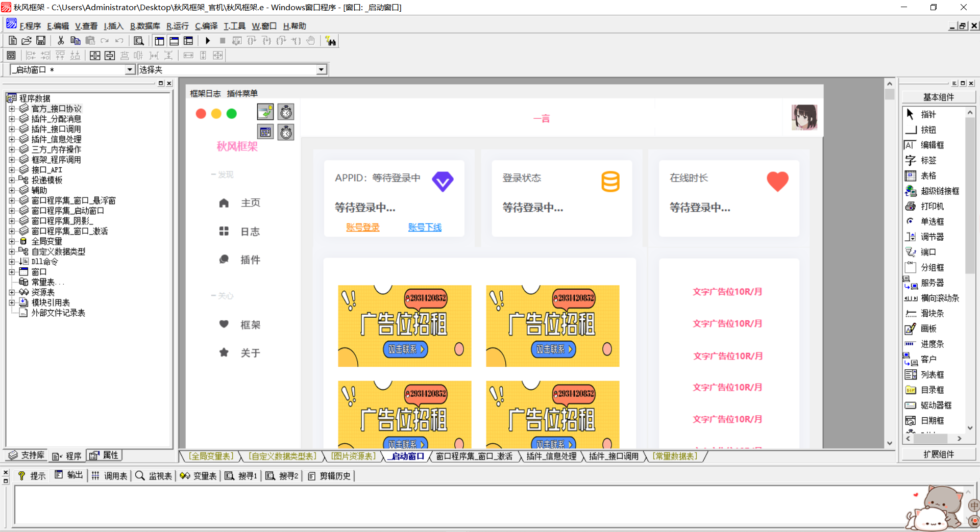Click the 账号登录 link
Screen dimensions: 980x532
363,227
